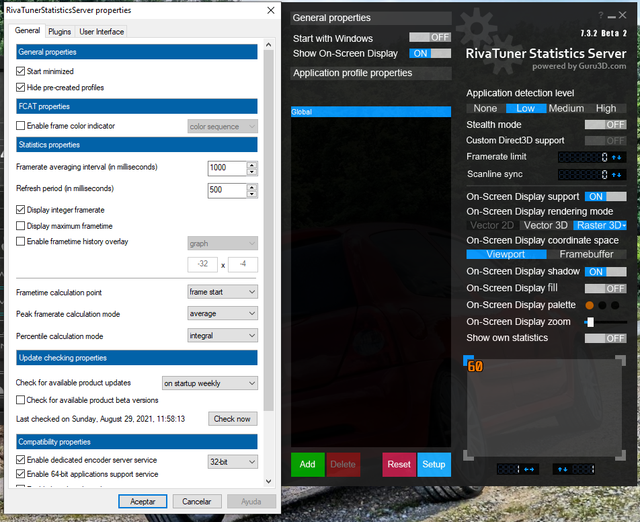Set detection level to Medium

point(566,109)
